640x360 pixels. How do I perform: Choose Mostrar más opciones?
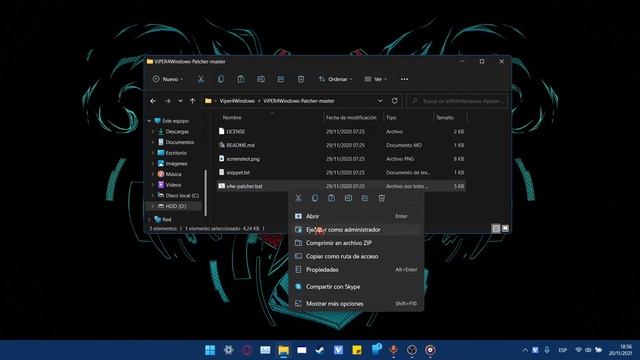pyautogui.click(x=356, y=304)
